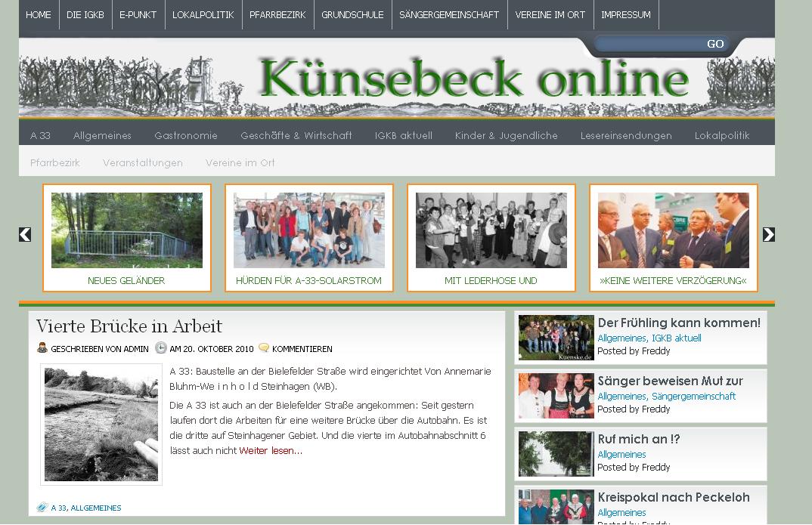Image resolution: width=812 pixels, height=525 pixels.
Task: Open the A-33-Solarstrom group photo thumbnail
Action: coord(309,230)
